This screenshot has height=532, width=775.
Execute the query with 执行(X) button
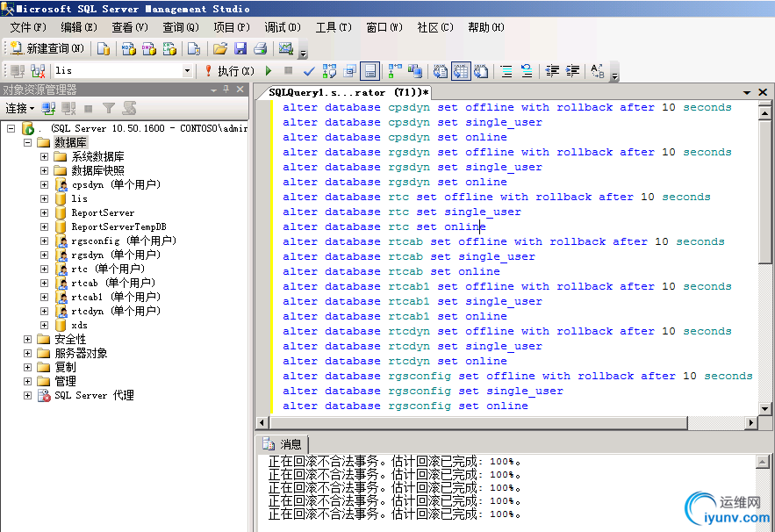[229, 71]
